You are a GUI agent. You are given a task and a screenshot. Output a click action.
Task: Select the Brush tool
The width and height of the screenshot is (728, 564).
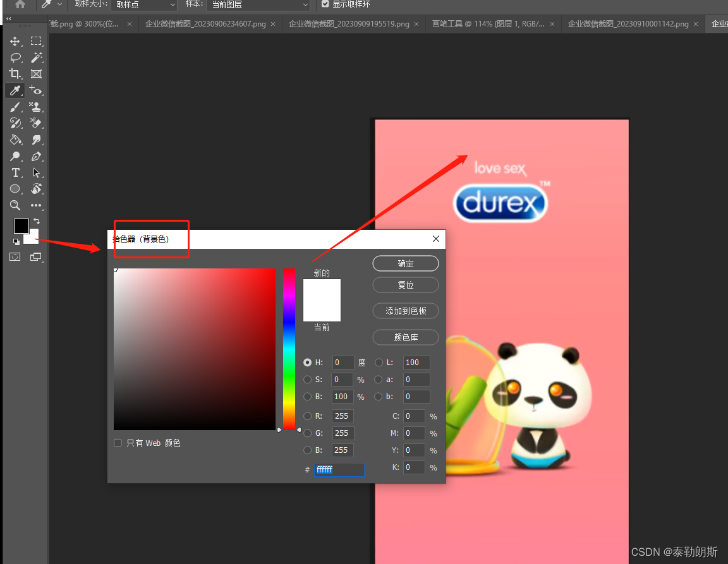pyautogui.click(x=15, y=107)
